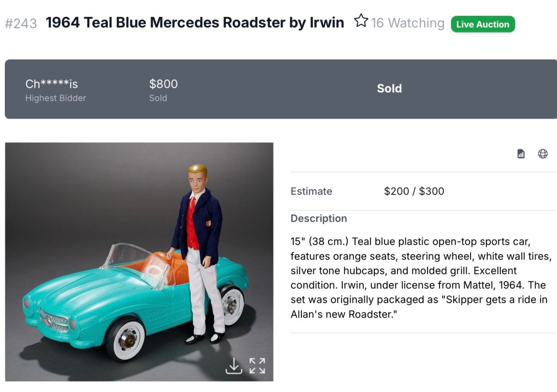Click the lot description paragraph
The image size is (557, 392).
[419, 277]
